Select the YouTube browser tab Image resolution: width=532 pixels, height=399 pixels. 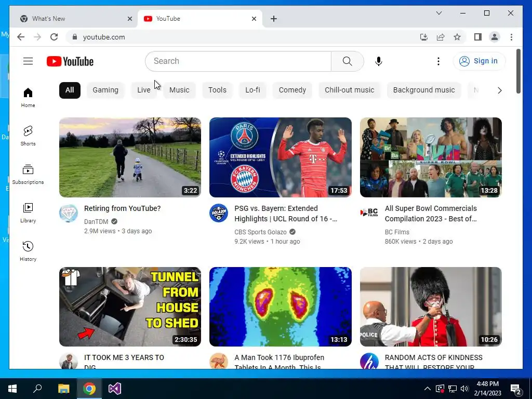coord(200,19)
